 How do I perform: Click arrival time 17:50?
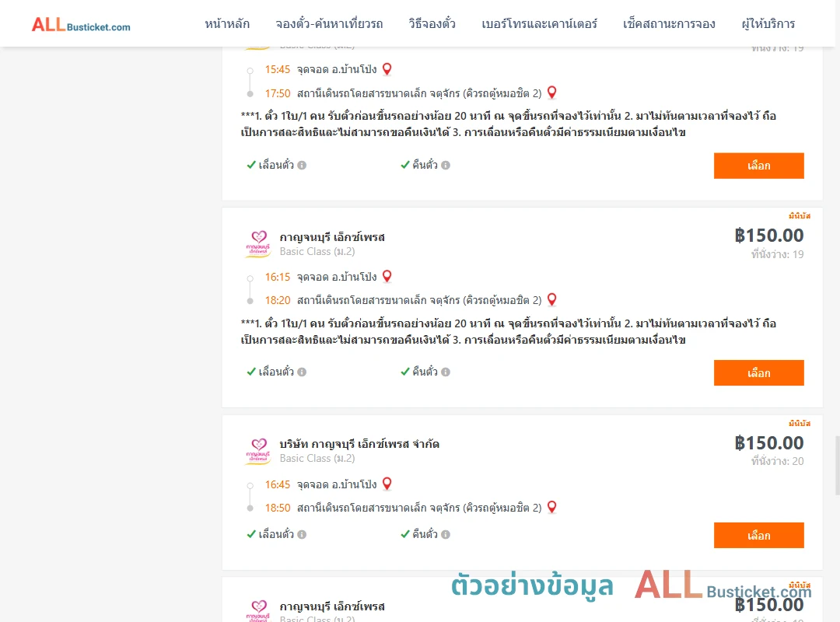(x=278, y=94)
